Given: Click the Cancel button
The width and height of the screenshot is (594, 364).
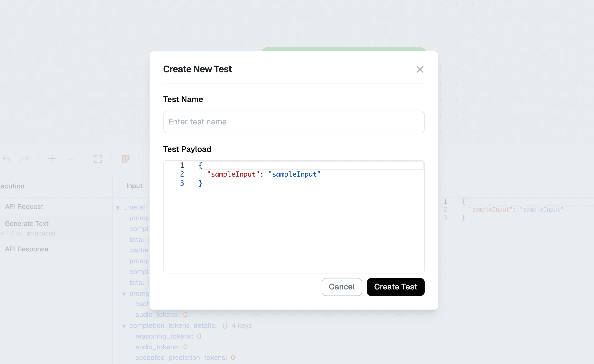Looking at the screenshot, I should [x=342, y=287].
